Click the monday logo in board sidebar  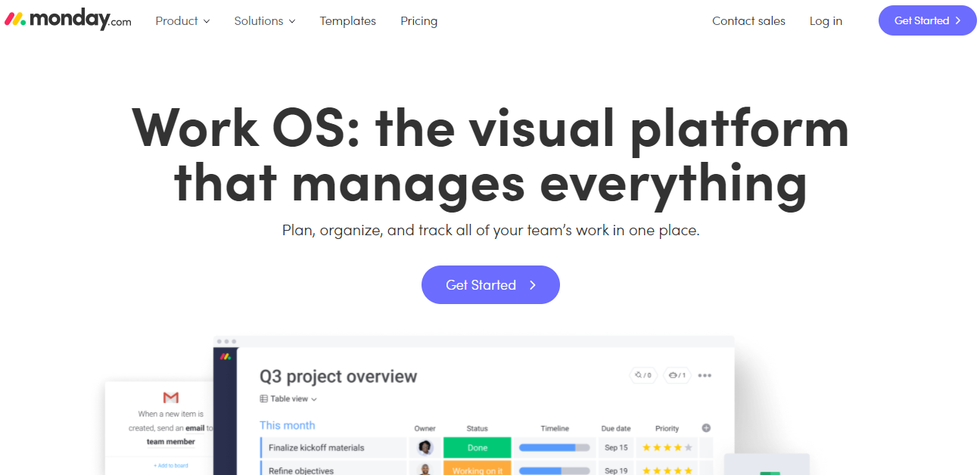tap(226, 356)
